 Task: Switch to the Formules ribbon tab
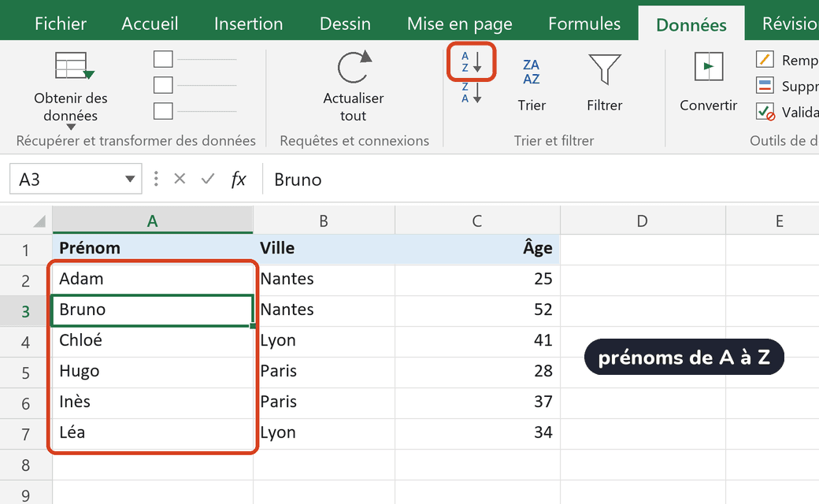point(584,24)
